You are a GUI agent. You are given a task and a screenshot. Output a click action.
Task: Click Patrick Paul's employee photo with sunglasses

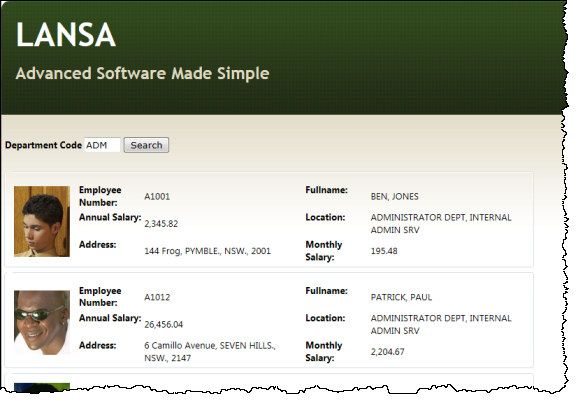click(x=42, y=322)
